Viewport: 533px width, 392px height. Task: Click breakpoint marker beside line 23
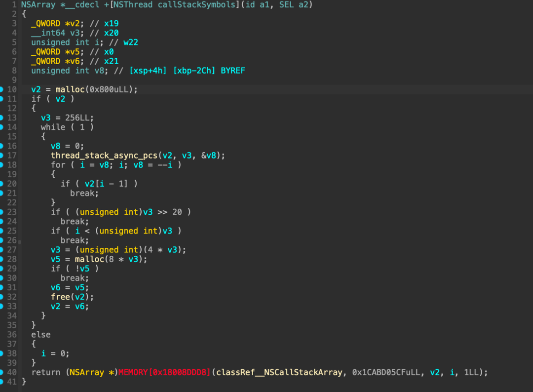1,212
